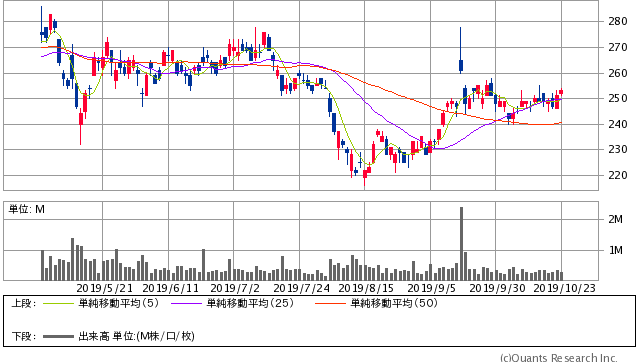Image resolution: width=638 pixels, height=362 pixels.
Task: Click the 2019/5/21 date axis label
Action: [x=104, y=288]
